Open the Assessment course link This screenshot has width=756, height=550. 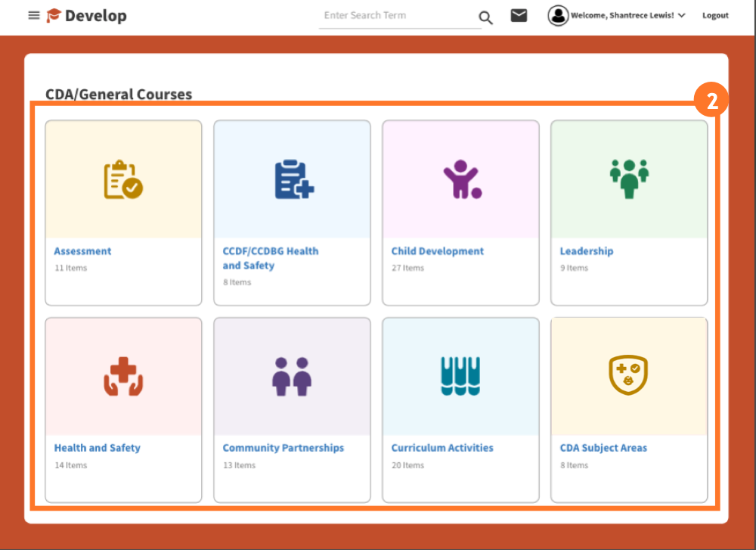click(x=82, y=250)
